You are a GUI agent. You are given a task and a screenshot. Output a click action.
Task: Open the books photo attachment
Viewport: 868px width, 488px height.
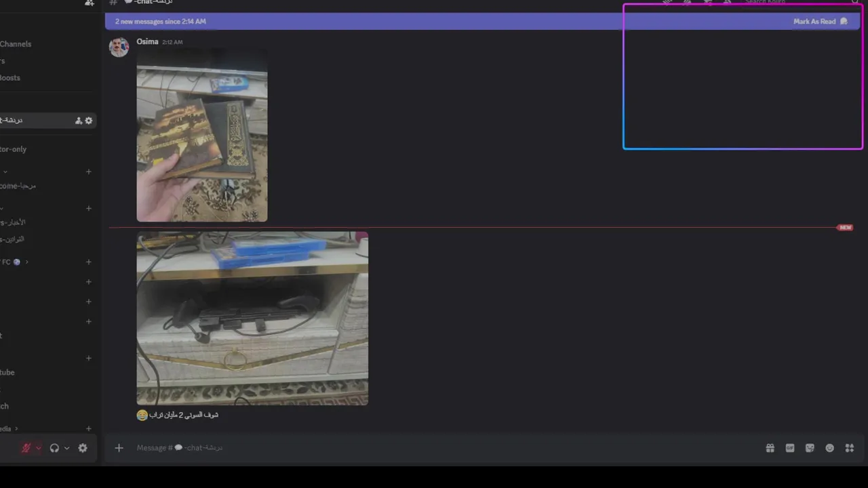(202, 135)
